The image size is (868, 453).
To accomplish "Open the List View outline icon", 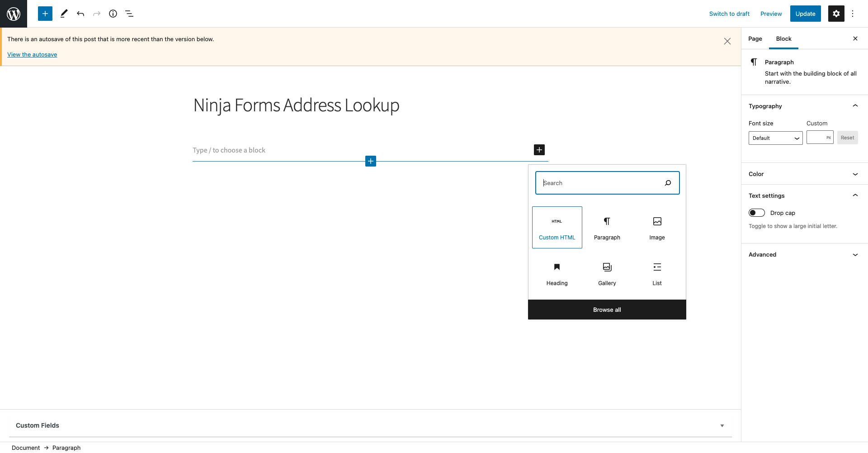I will coord(129,14).
